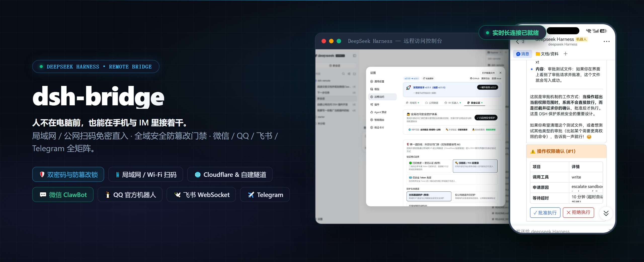Click the Cloudflare & 自建隧道 feature chip

coord(230,174)
